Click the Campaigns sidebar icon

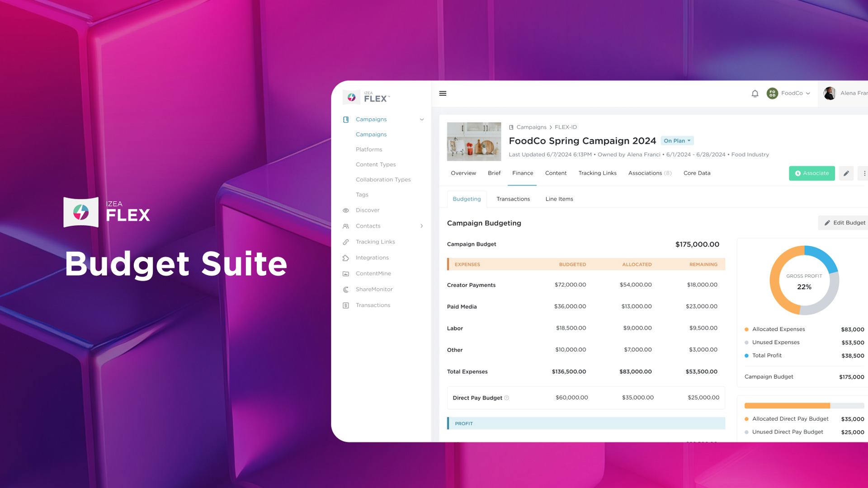click(346, 119)
